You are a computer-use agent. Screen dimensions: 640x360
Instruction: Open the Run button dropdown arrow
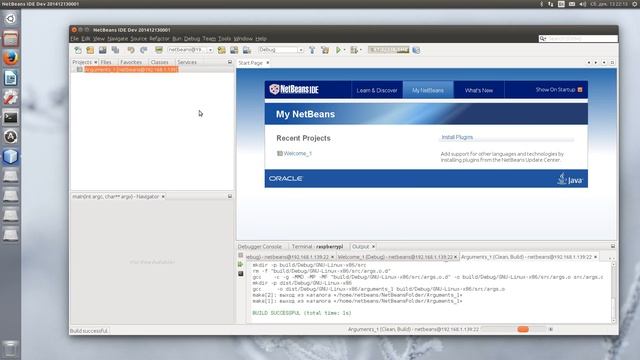click(x=344, y=50)
